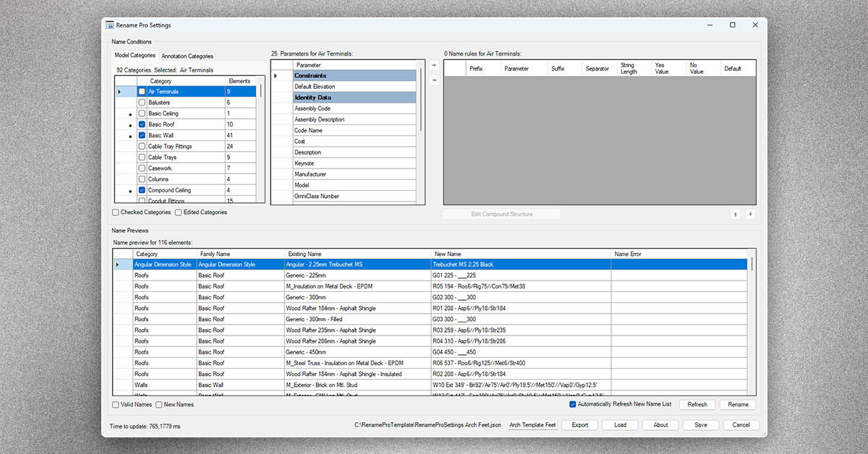Tick the Cable Trays category checkbox
The width and height of the screenshot is (868, 454).
click(x=142, y=157)
